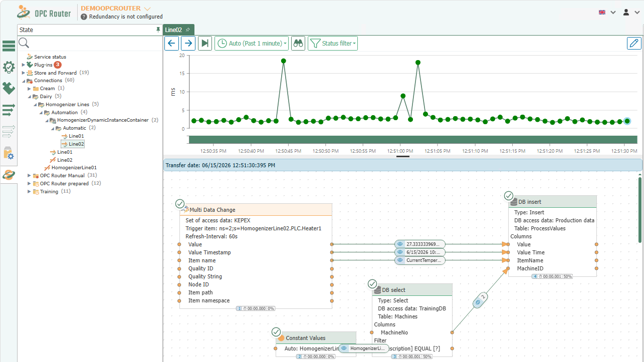Click the green timeline status bar
This screenshot has width=644, height=362.
click(412, 140)
